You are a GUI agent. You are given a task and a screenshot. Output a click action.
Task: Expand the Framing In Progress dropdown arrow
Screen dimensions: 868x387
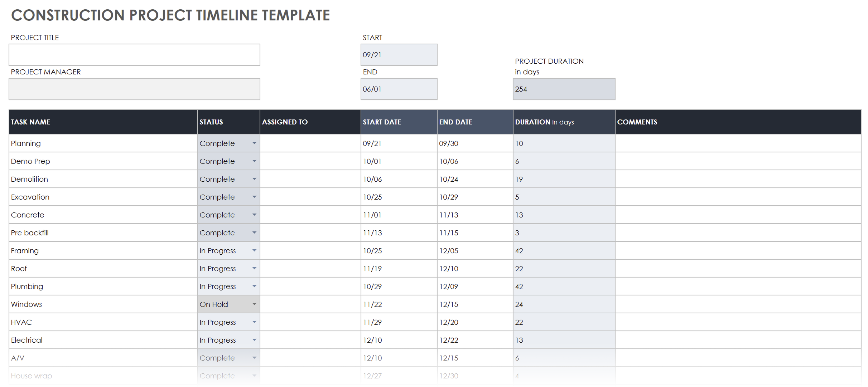coord(254,250)
